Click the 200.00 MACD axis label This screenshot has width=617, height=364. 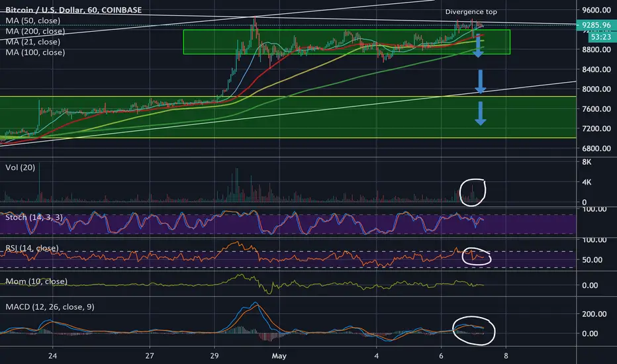tap(594, 314)
